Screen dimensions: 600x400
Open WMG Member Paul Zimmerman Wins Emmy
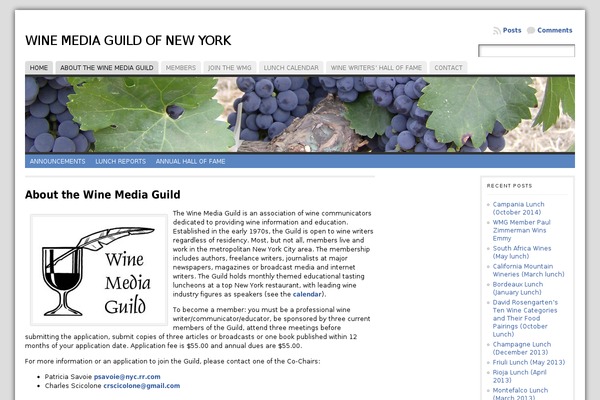[521, 230]
